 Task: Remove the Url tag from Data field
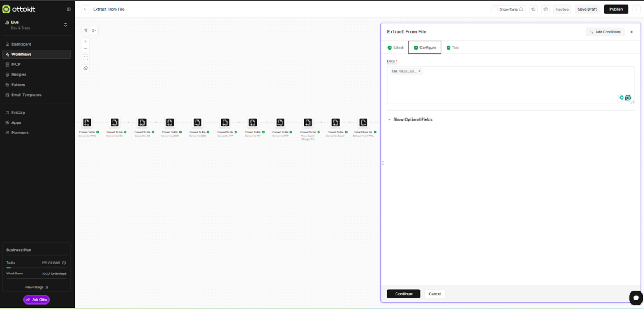point(419,71)
